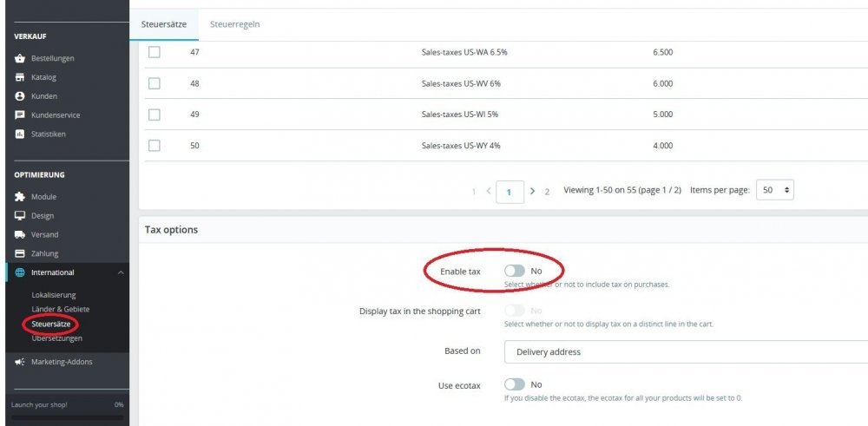Click the Kunden person icon

point(19,96)
